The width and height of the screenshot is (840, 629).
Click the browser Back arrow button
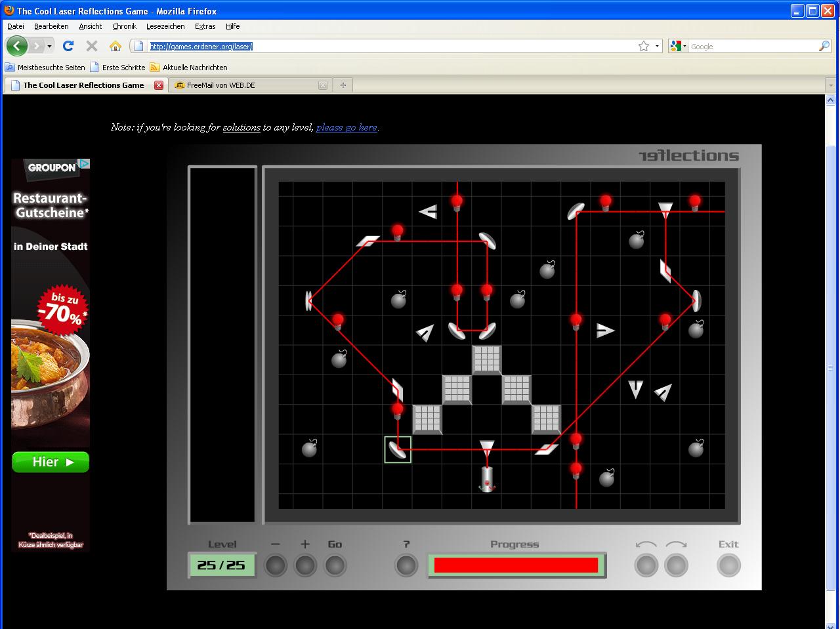[x=16, y=46]
